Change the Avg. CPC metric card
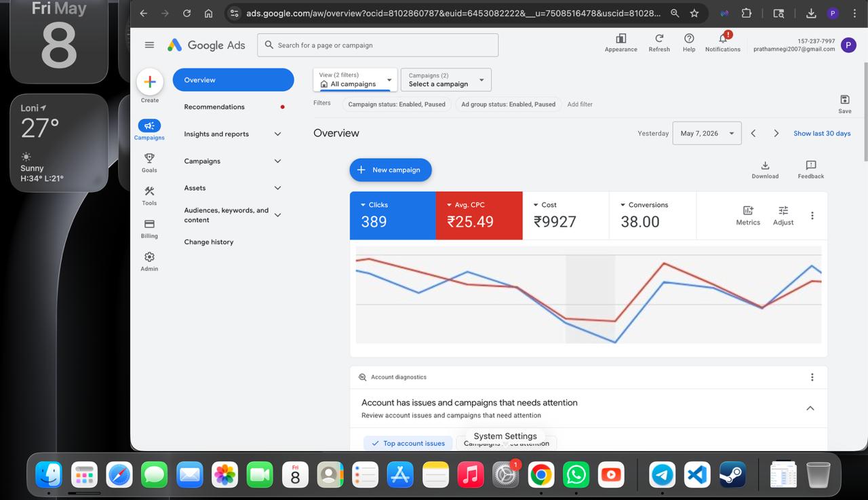The height and width of the screenshot is (500, 868). tap(479, 216)
